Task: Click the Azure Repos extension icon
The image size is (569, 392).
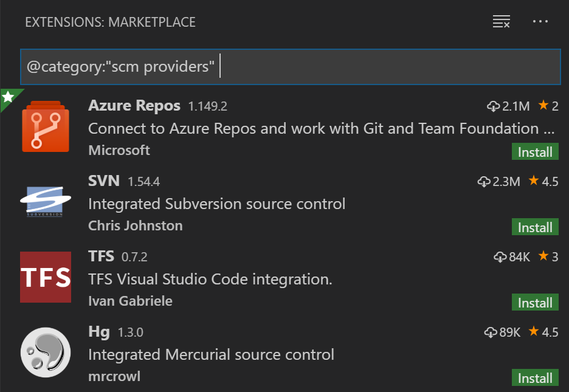Action: point(46,126)
